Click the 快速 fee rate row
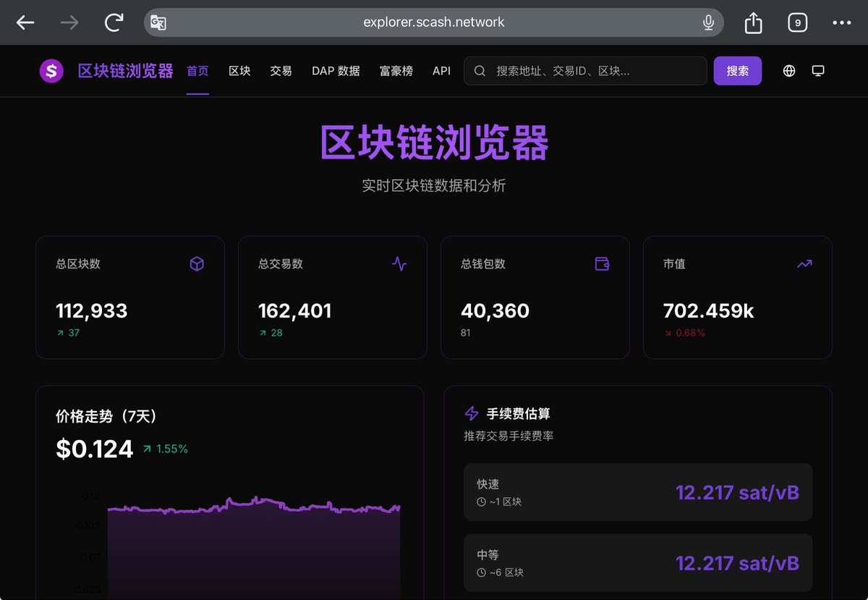The height and width of the screenshot is (600, 868). coord(638,492)
